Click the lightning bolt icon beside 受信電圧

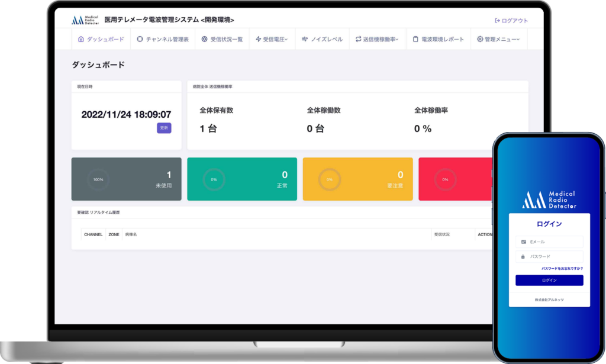click(x=258, y=40)
